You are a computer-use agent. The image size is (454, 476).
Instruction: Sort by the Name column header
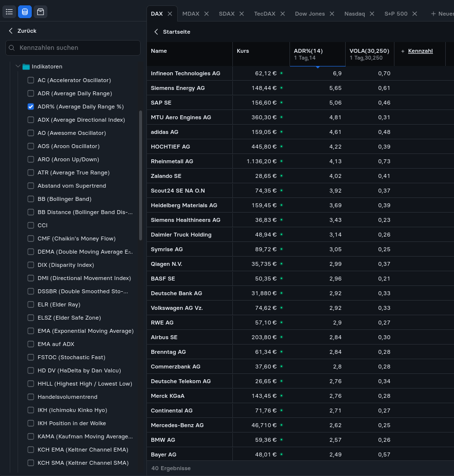pyautogui.click(x=189, y=54)
